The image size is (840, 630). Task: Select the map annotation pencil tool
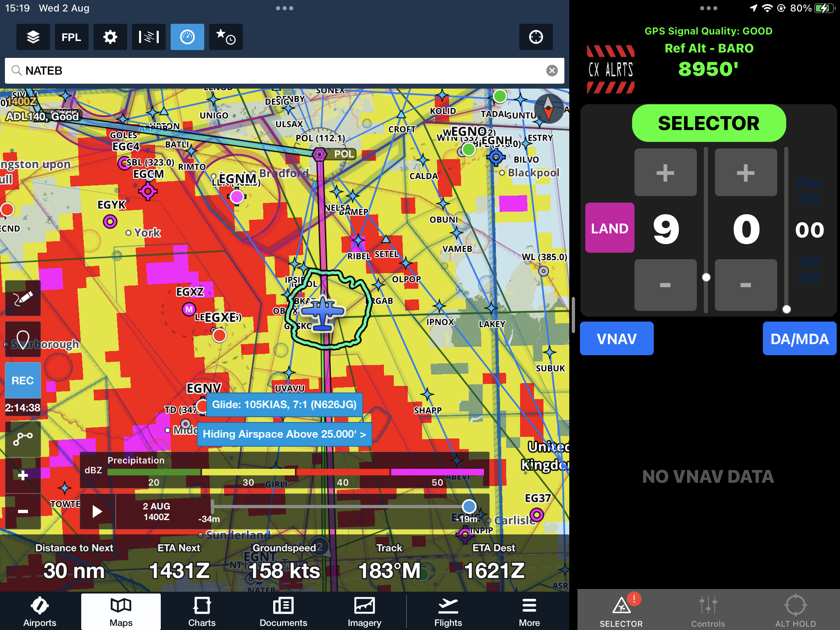point(23,298)
